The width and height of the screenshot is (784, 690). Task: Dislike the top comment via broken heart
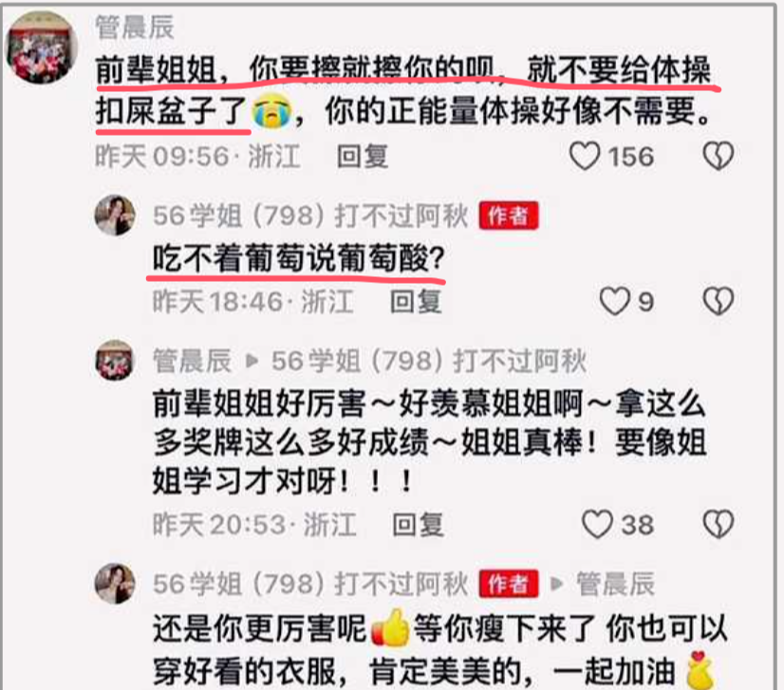click(719, 156)
